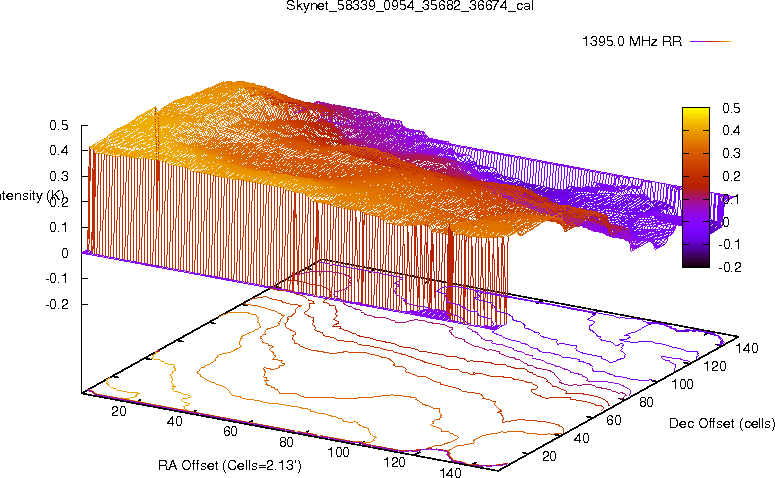Click -0.1 tick on the intensity axis
The image size is (775, 478).
coord(57,278)
